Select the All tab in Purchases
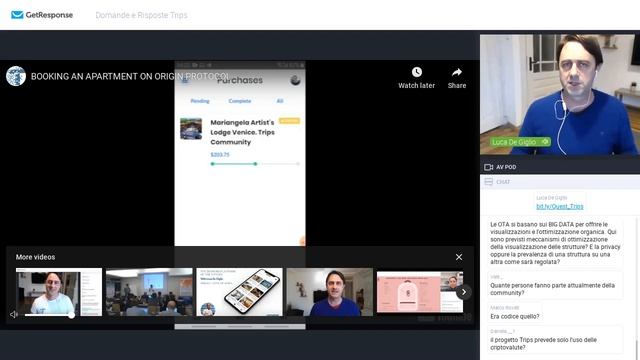Screen dimensions: 640x360 coord(280,101)
